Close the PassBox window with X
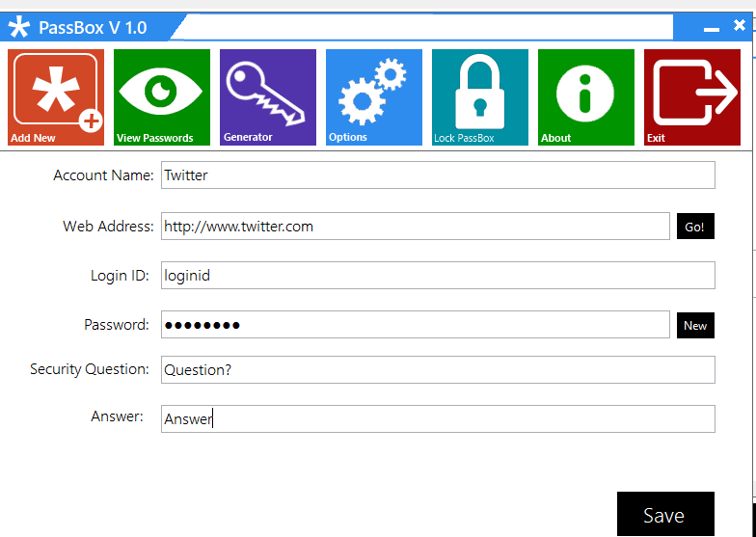The width and height of the screenshot is (756, 537). pyautogui.click(x=739, y=25)
